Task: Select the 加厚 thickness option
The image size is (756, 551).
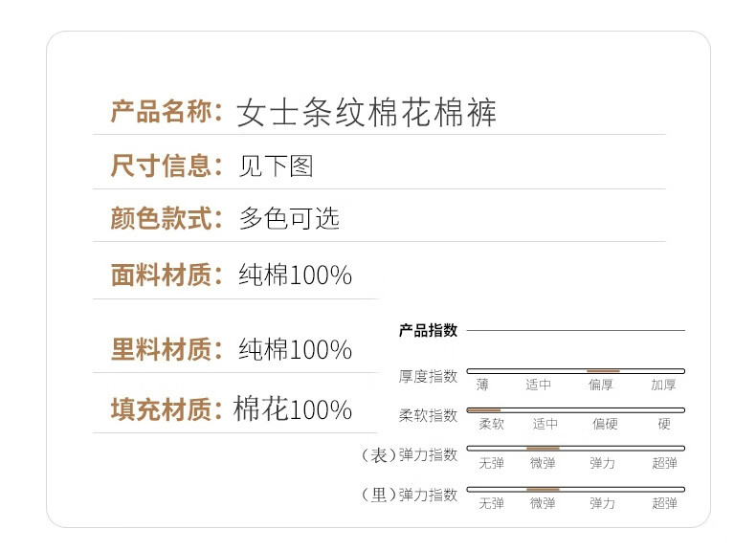Action: 663,385
